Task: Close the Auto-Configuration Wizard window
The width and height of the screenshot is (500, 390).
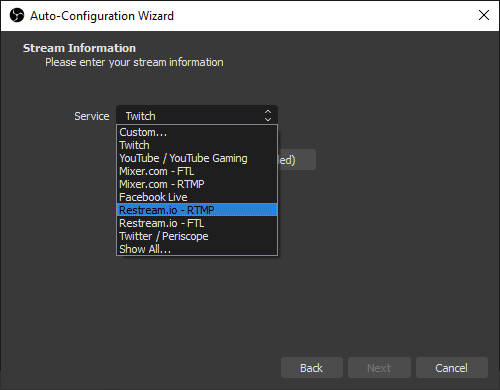Action: (x=484, y=15)
